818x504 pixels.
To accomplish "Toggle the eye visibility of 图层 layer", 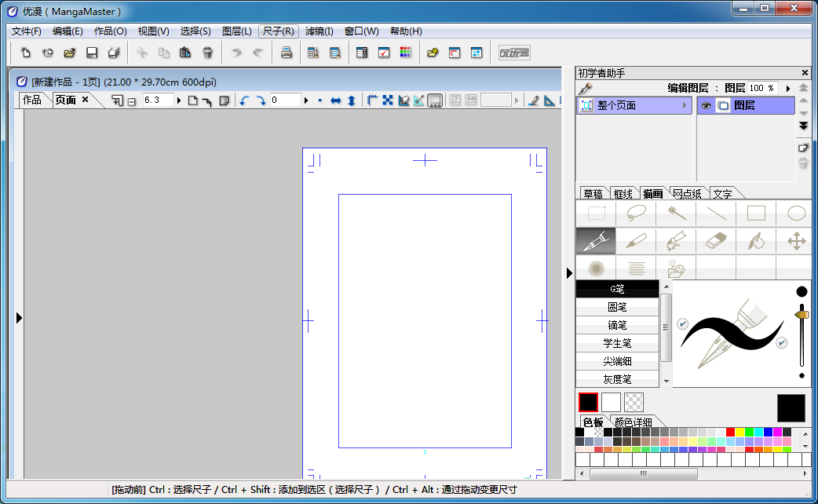I will coord(706,105).
